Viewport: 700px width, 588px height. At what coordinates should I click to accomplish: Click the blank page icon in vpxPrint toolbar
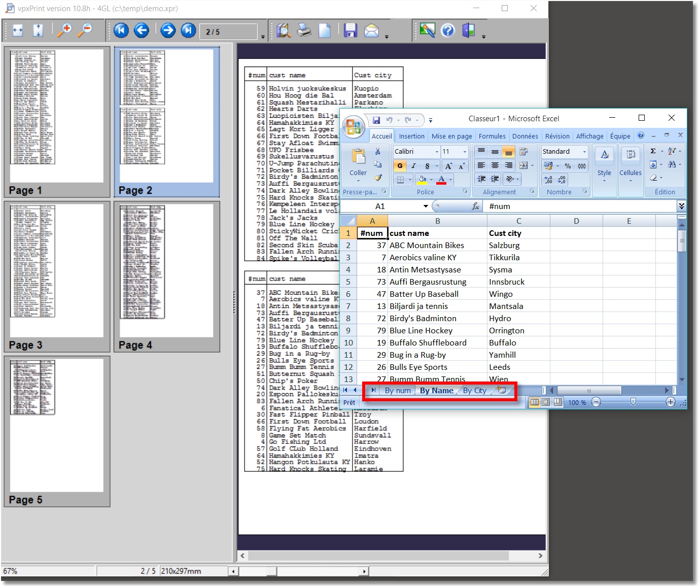(x=325, y=30)
